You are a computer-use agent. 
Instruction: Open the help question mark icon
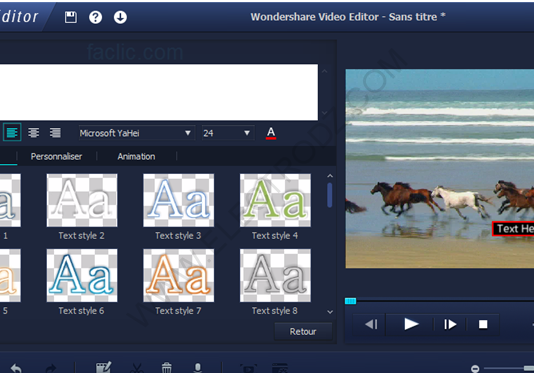95,17
